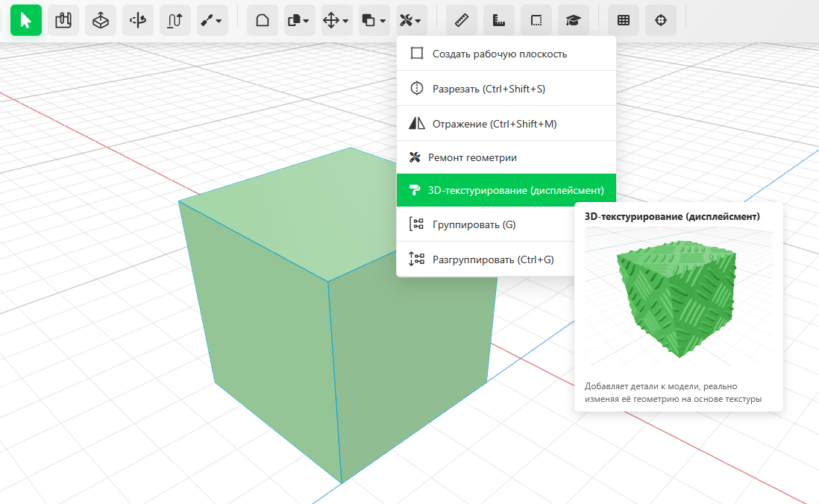819x504 pixels.
Task: Click the ungroup arrows icon in menu
Action: (x=416, y=259)
